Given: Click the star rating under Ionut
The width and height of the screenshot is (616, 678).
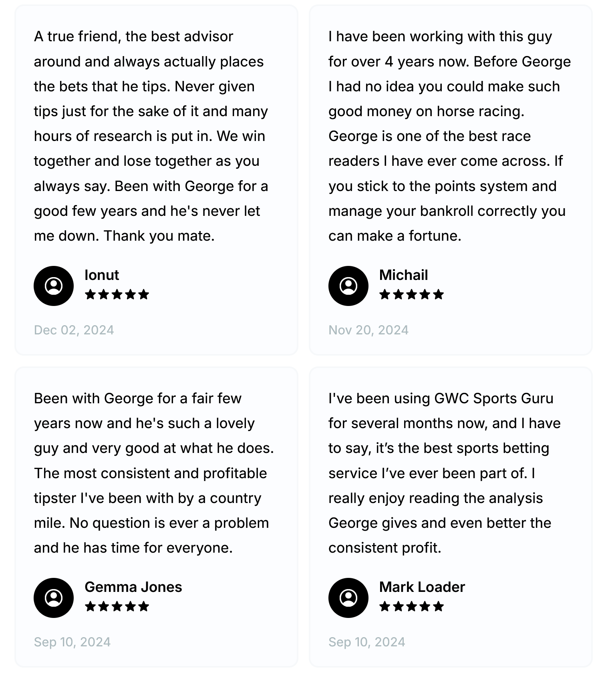Looking at the screenshot, I should point(117,295).
